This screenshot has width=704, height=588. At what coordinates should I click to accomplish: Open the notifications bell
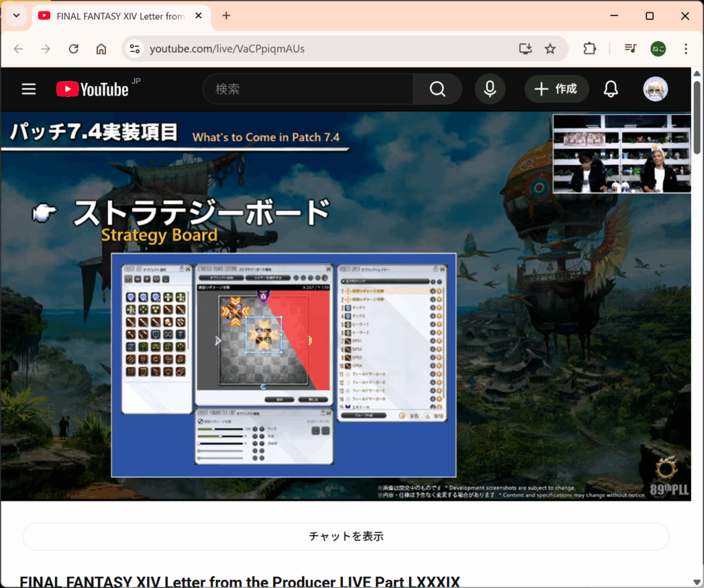[610, 89]
